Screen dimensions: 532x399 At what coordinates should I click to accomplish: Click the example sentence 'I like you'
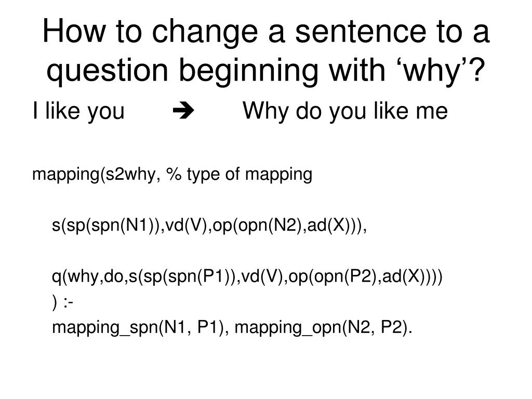79,111
